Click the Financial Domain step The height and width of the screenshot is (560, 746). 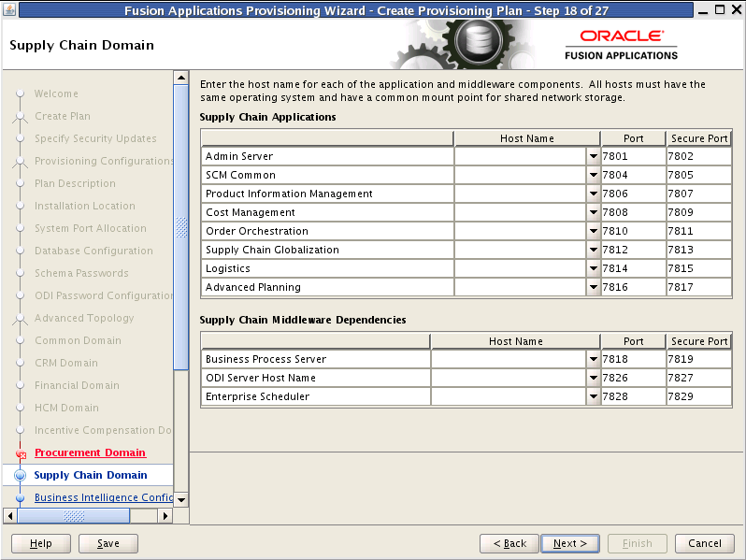pyautogui.click(x=77, y=385)
